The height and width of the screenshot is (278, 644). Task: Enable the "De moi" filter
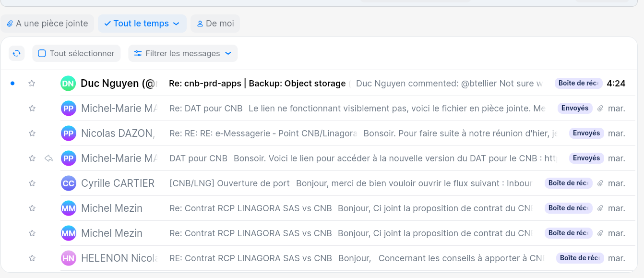[x=215, y=23]
